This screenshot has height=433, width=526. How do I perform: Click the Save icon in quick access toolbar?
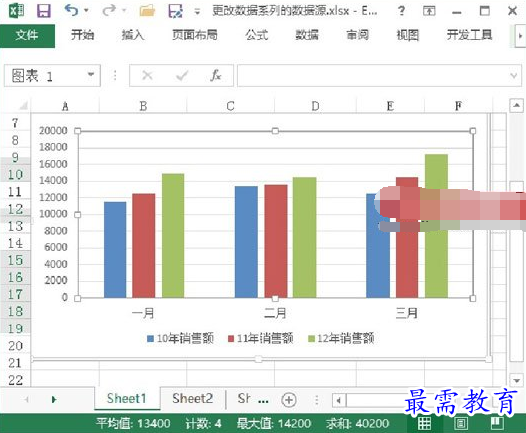click(44, 11)
